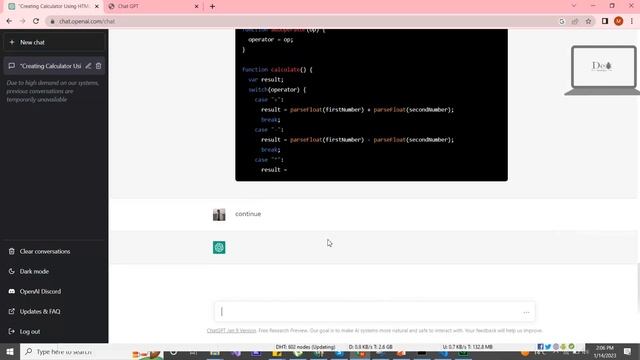Click the 'continue' user message text
Image resolution: width=640 pixels, height=360 pixels.
[248, 214]
